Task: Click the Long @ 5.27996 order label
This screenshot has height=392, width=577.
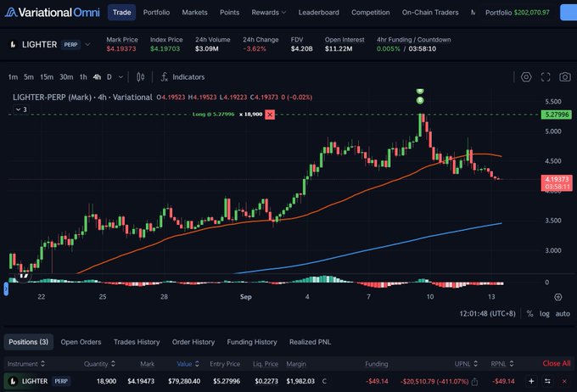Action: tap(214, 115)
